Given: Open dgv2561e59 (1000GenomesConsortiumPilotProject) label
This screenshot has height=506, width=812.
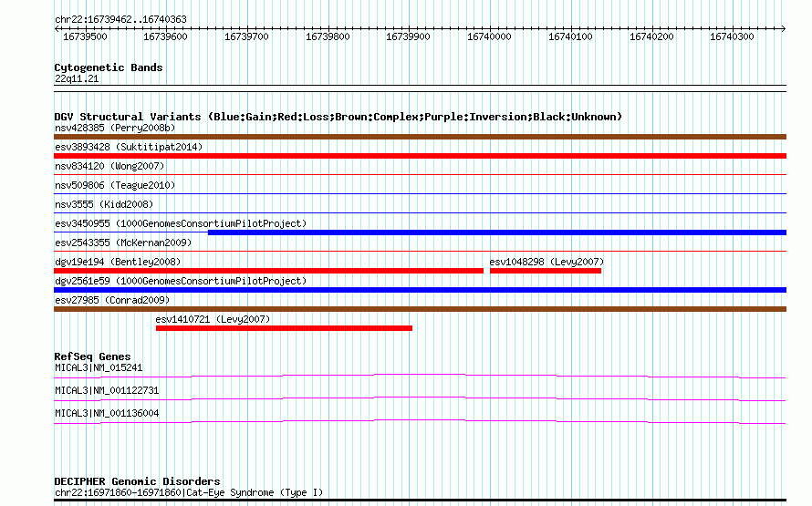Looking at the screenshot, I should point(181,281).
